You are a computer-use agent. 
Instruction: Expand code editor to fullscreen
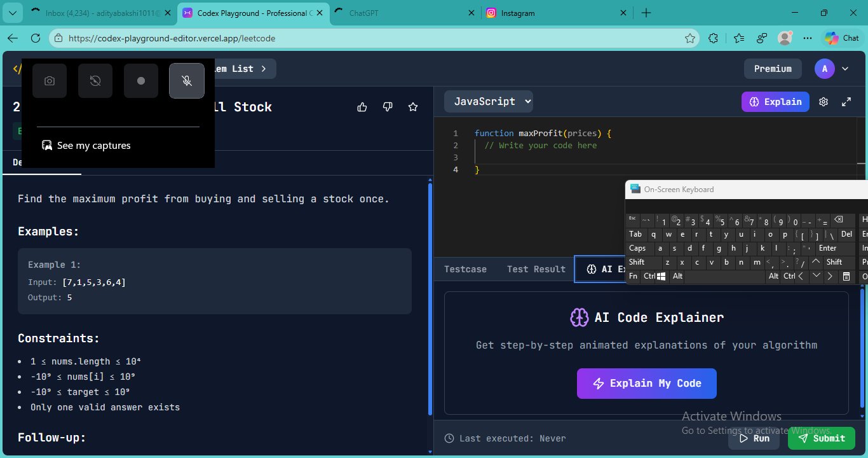846,102
